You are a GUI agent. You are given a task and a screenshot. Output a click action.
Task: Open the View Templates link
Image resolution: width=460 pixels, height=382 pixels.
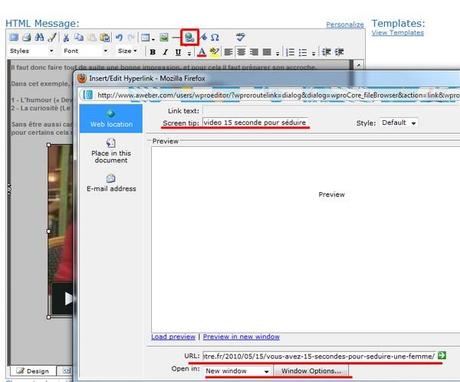(398, 33)
